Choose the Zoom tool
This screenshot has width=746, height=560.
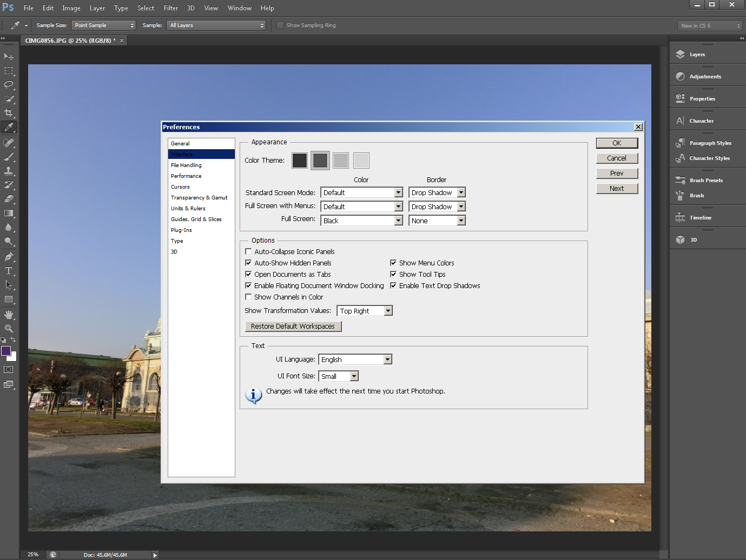9,329
